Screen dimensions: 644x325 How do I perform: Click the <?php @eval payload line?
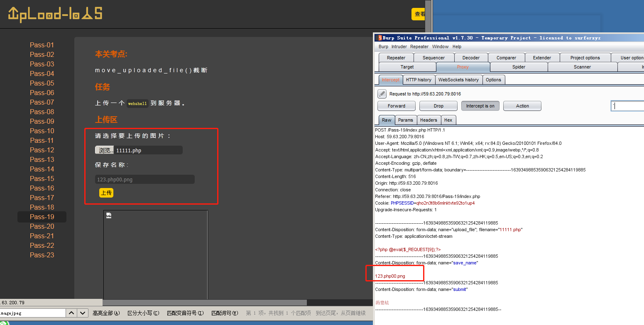(x=408, y=249)
